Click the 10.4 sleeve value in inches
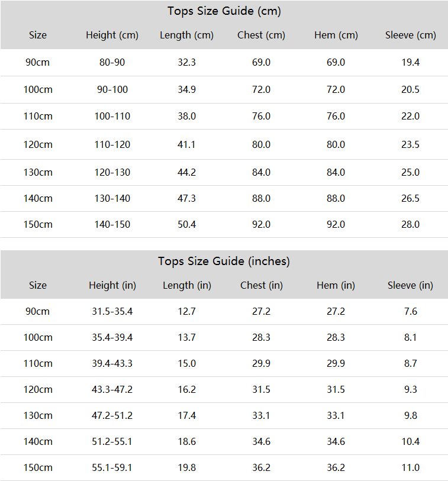Viewport: 448px width, 481px height. coord(410,442)
